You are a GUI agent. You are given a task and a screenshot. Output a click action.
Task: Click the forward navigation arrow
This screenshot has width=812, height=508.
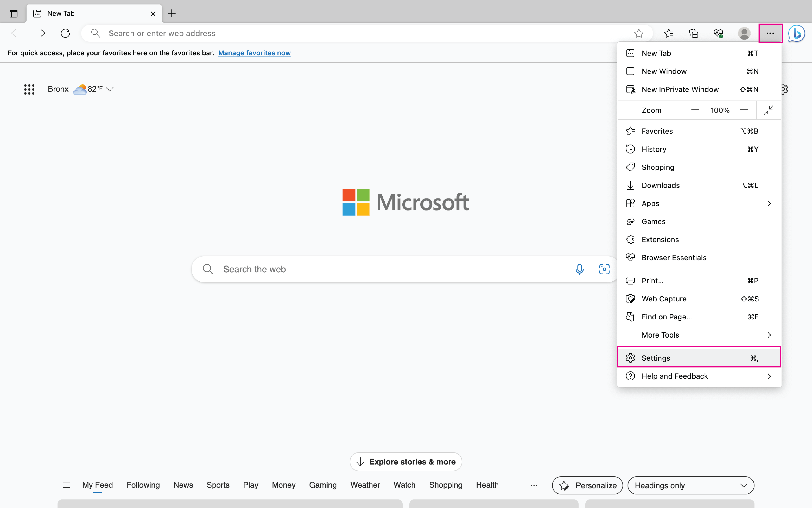(x=41, y=33)
